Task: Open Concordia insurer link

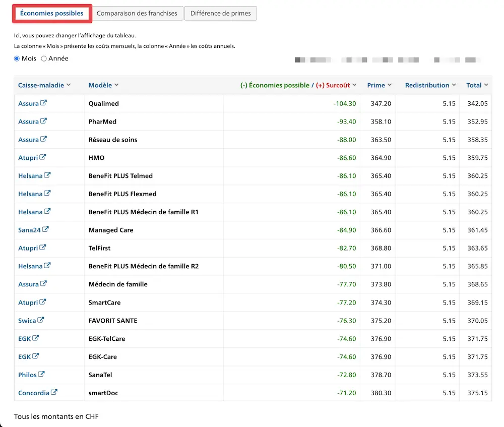Action: (x=34, y=393)
